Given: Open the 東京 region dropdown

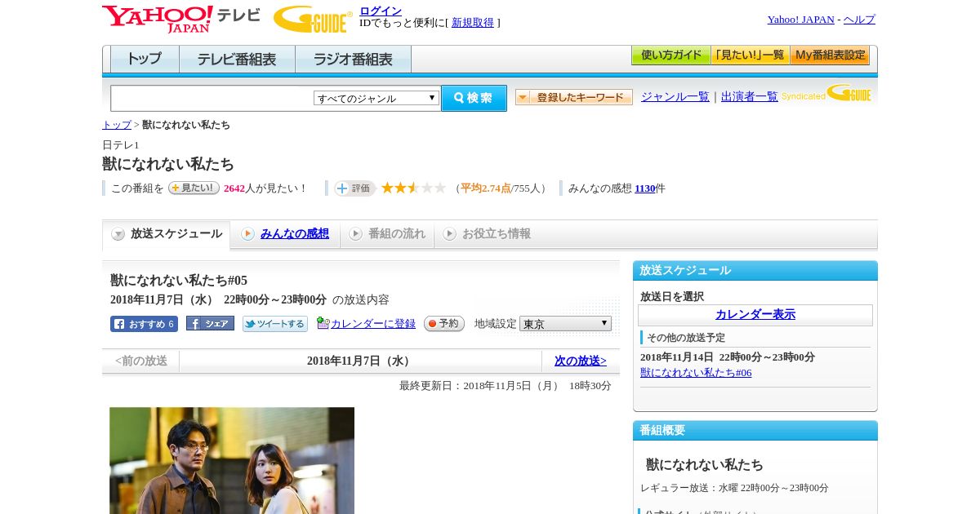Looking at the screenshot, I should (565, 324).
